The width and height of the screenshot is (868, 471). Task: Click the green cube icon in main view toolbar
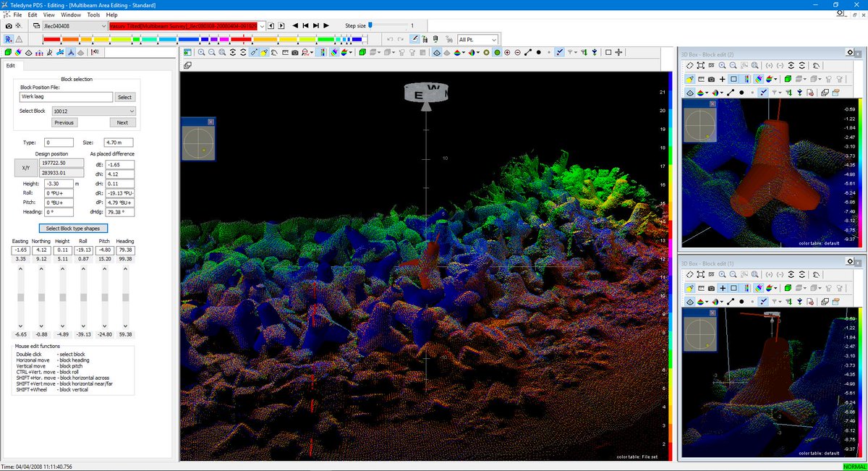coord(362,53)
